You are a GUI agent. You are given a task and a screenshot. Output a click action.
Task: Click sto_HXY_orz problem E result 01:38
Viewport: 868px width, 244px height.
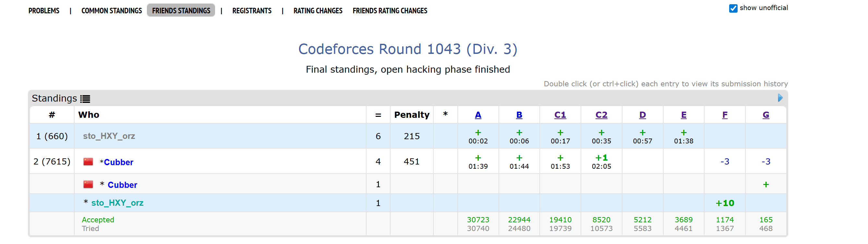[683, 137]
